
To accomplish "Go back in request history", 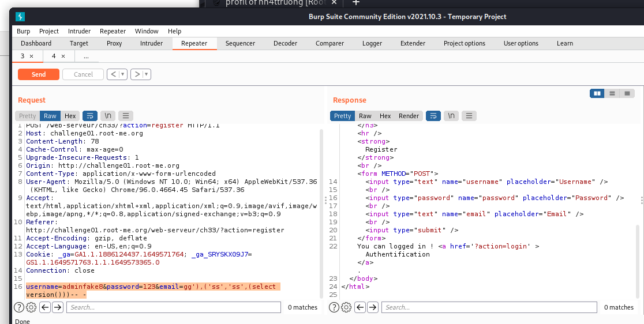I will tap(113, 74).
